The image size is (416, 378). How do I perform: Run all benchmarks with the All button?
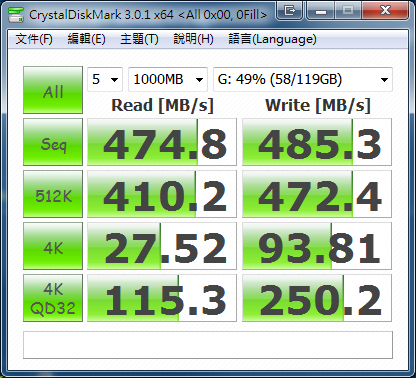coord(53,90)
